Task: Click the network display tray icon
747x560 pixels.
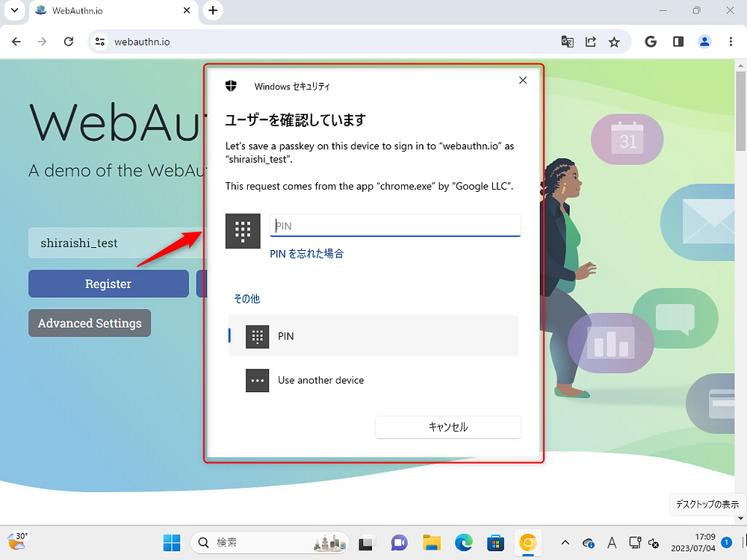Action: click(634, 542)
